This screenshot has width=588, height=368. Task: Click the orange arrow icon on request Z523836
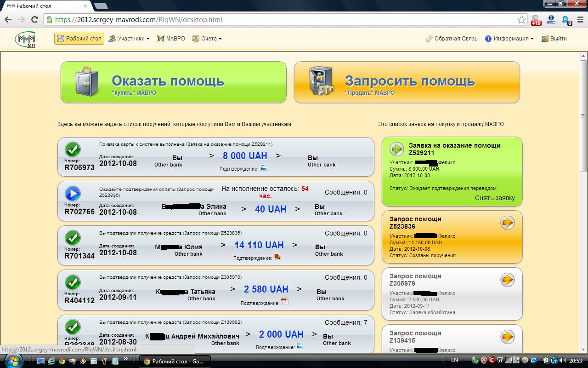(x=507, y=223)
